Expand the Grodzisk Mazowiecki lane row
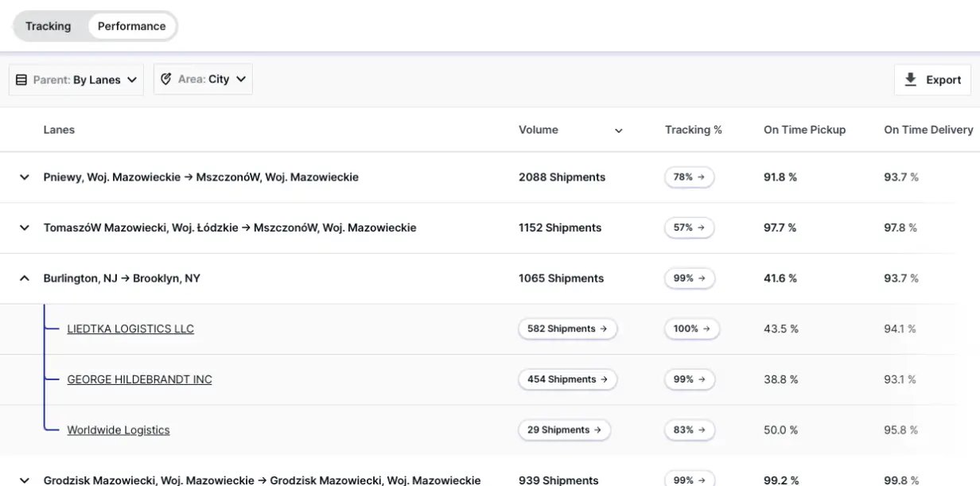 (x=24, y=480)
